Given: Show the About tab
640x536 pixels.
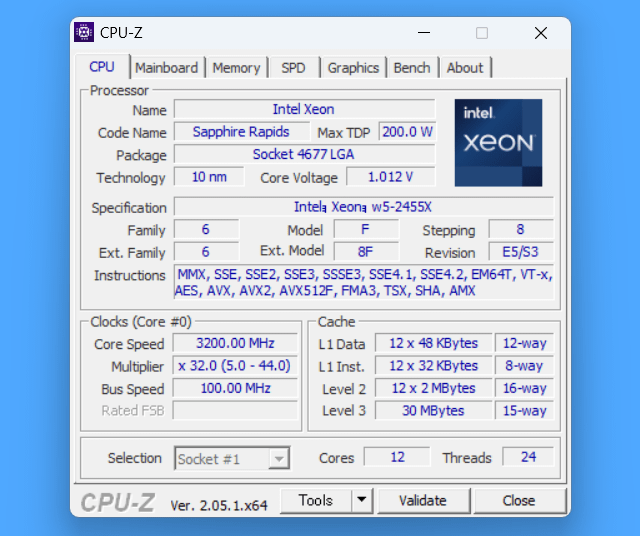Looking at the screenshot, I should 465,68.
